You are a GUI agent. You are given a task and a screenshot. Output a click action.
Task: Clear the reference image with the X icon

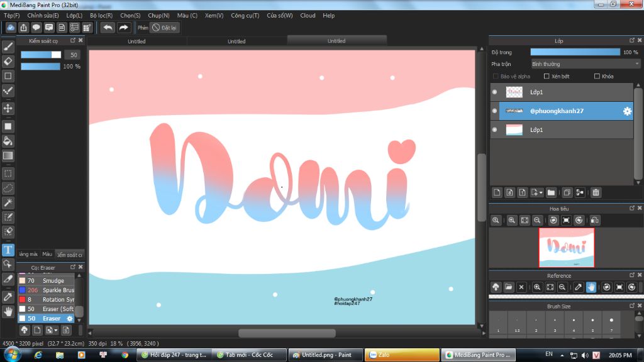tap(521, 287)
